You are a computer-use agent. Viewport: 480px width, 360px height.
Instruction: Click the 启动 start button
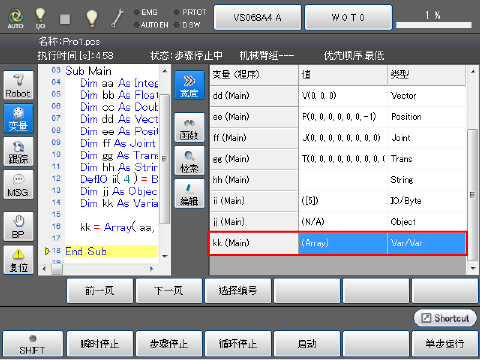click(x=307, y=344)
